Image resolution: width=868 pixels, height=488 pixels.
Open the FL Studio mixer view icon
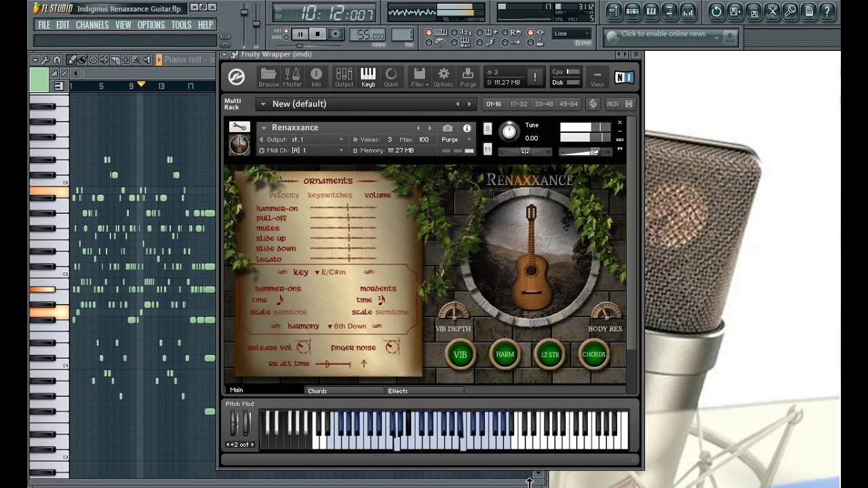pos(689,11)
